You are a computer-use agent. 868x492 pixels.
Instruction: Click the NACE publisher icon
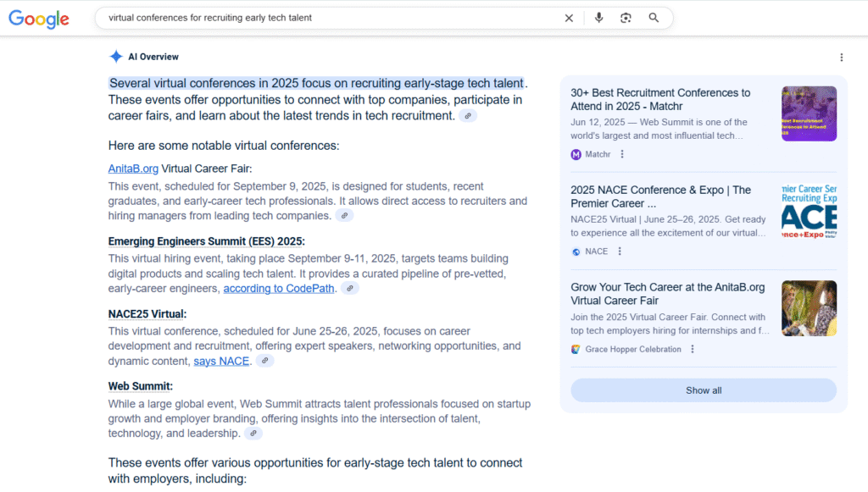pos(576,251)
